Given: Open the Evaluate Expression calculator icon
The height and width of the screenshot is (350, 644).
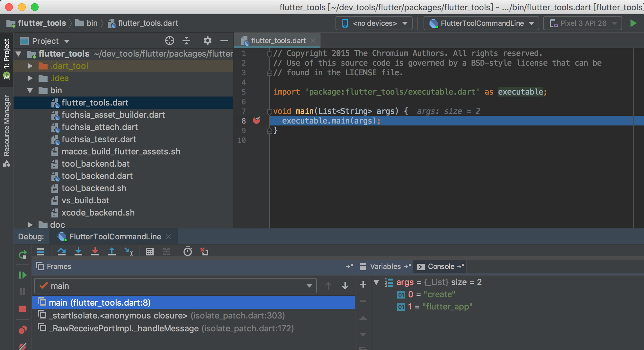Looking at the screenshot, I should tap(149, 251).
